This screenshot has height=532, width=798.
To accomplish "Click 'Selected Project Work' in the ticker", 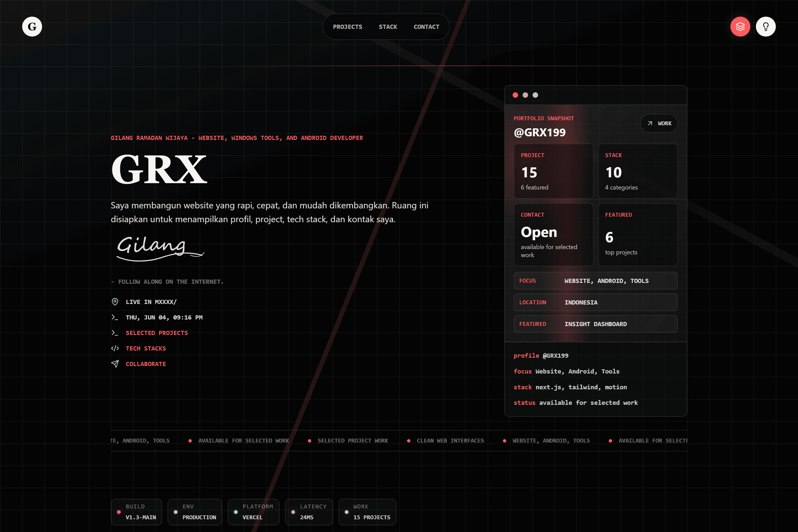I will click(352, 440).
